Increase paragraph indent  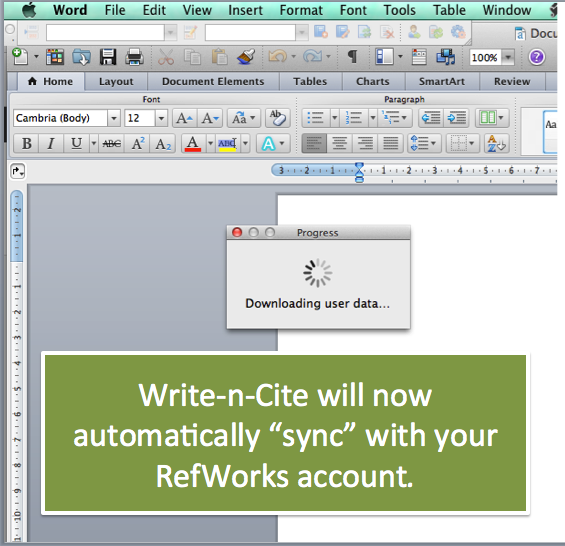(457, 118)
